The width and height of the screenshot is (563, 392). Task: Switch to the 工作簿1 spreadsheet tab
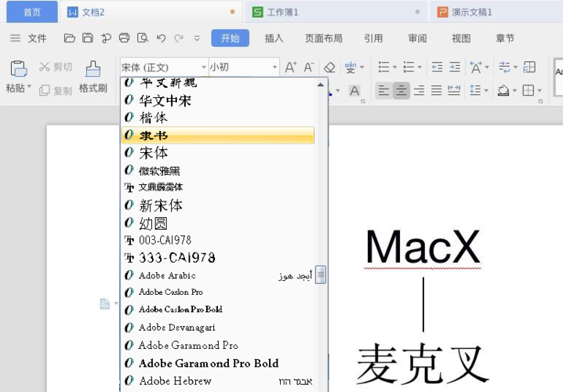click(336, 13)
